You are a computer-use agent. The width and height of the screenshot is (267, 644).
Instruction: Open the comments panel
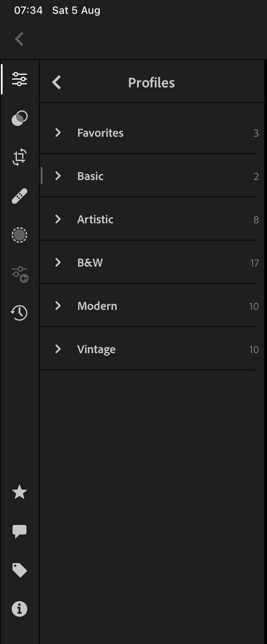pyautogui.click(x=19, y=531)
